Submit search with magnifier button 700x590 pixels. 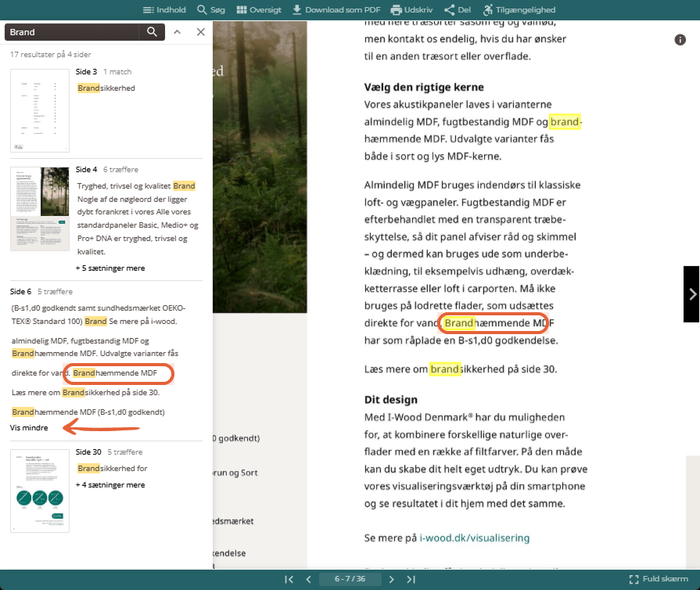pyautogui.click(x=152, y=32)
